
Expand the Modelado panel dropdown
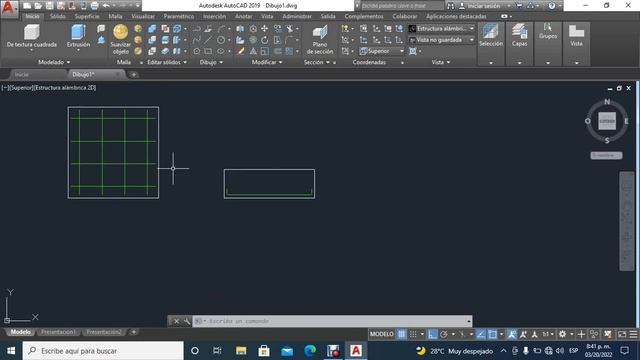click(x=54, y=62)
